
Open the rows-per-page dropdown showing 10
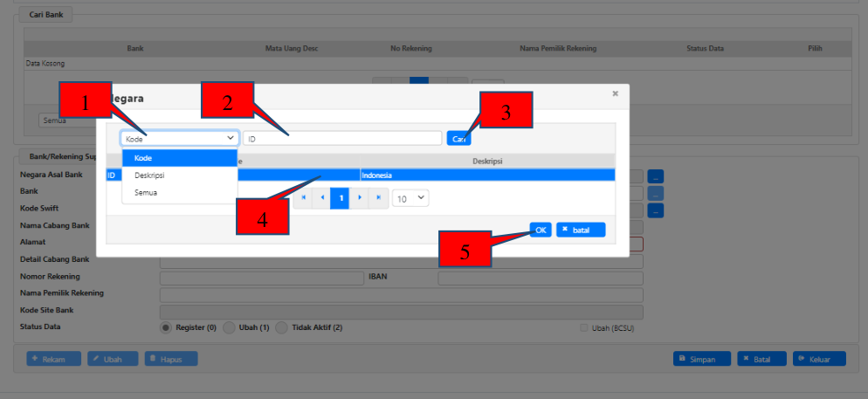click(x=410, y=198)
